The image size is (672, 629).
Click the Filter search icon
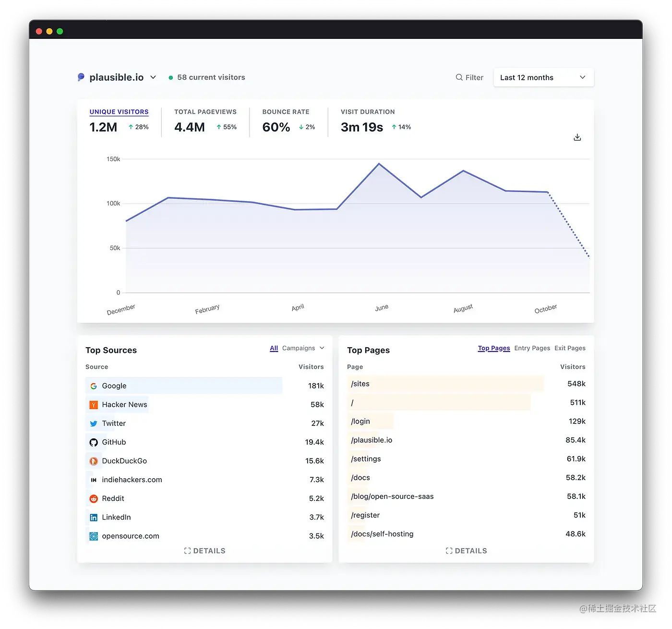(x=459, y=77)
